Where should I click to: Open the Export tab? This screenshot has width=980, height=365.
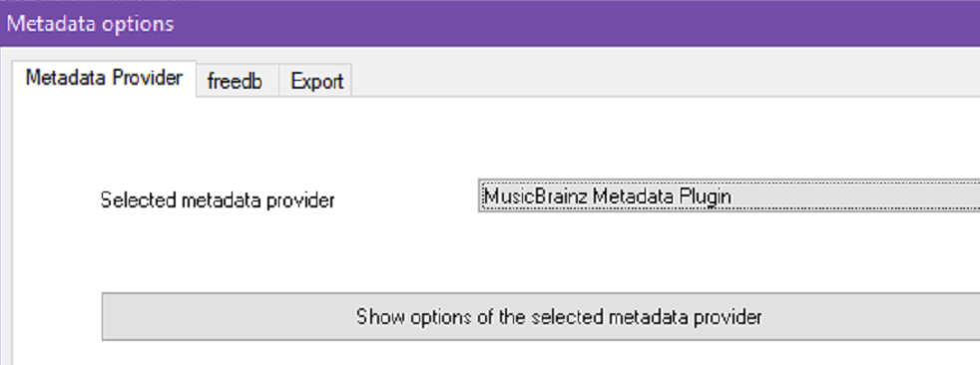point(316,81)
